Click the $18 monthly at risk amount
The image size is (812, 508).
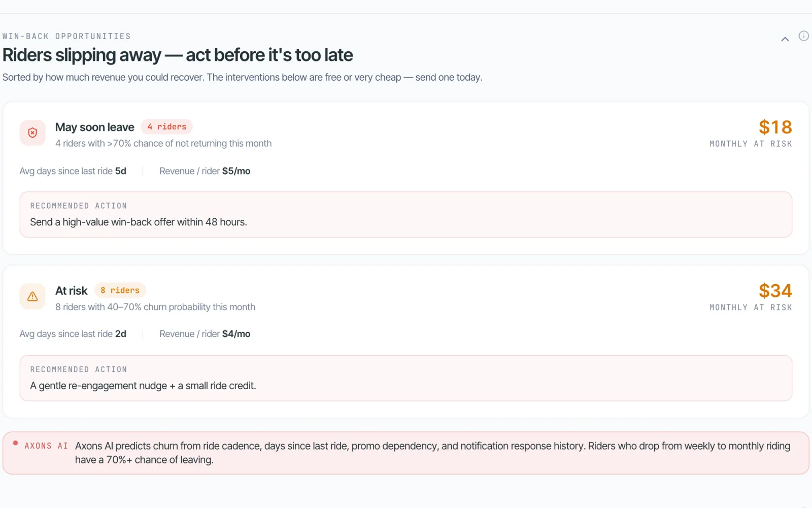775,127
